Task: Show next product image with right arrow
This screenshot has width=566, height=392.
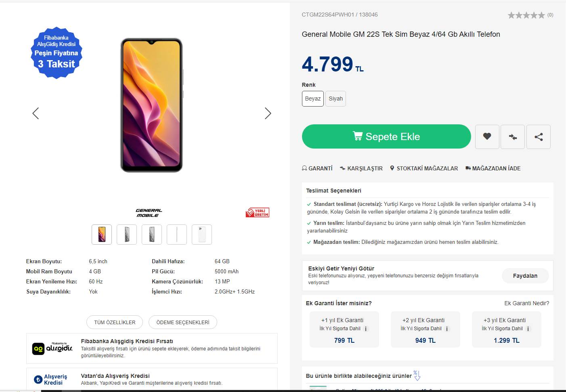Action: pyautogui.click(x=268, y=113)
